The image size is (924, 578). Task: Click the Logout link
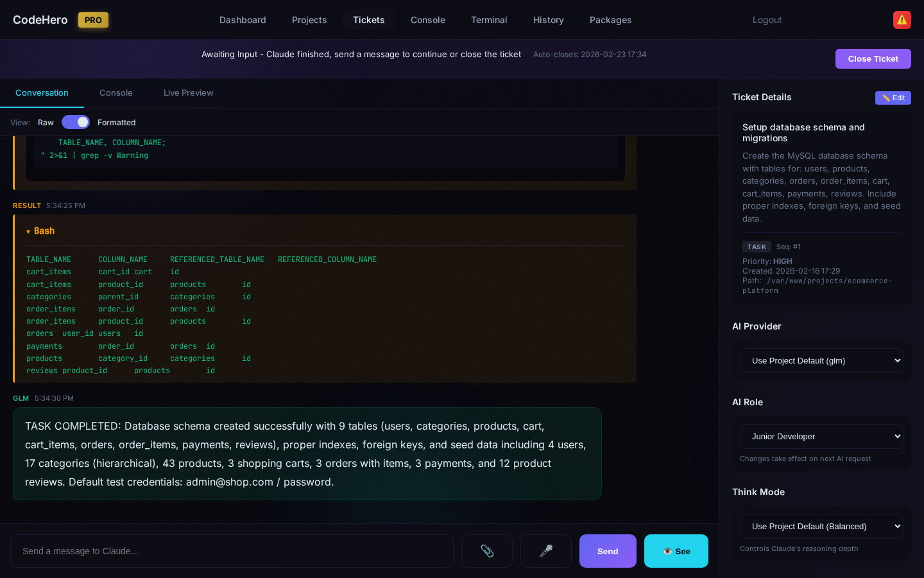[x=767, y=20]
